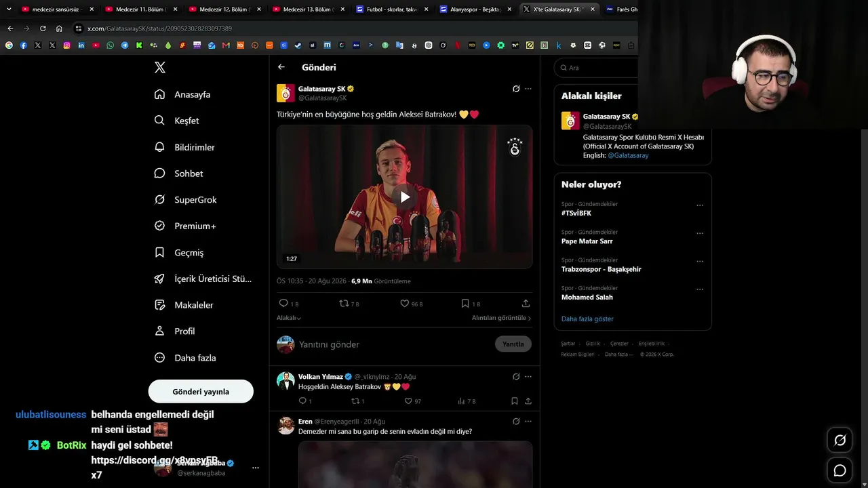Open the Google bookmark
This screenshot has width=868, height=488.
[x=9, y=45]
